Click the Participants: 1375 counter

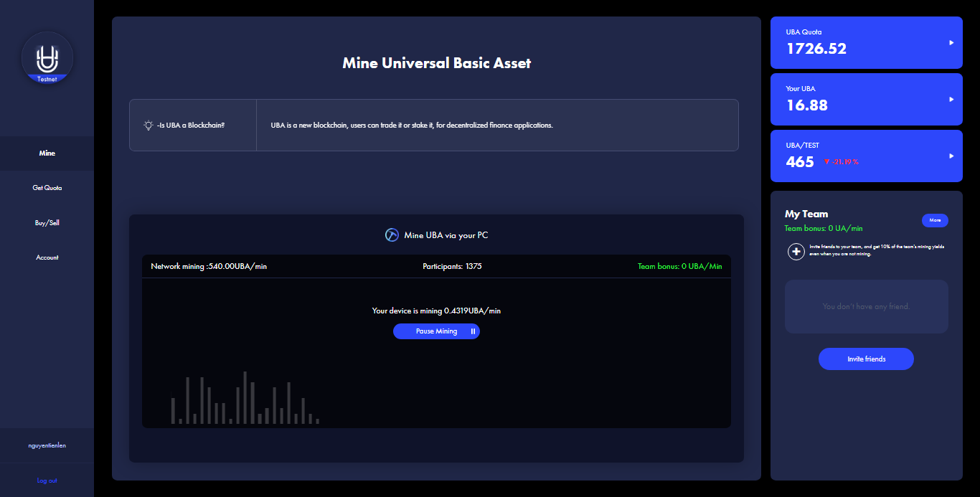(452, 266)
